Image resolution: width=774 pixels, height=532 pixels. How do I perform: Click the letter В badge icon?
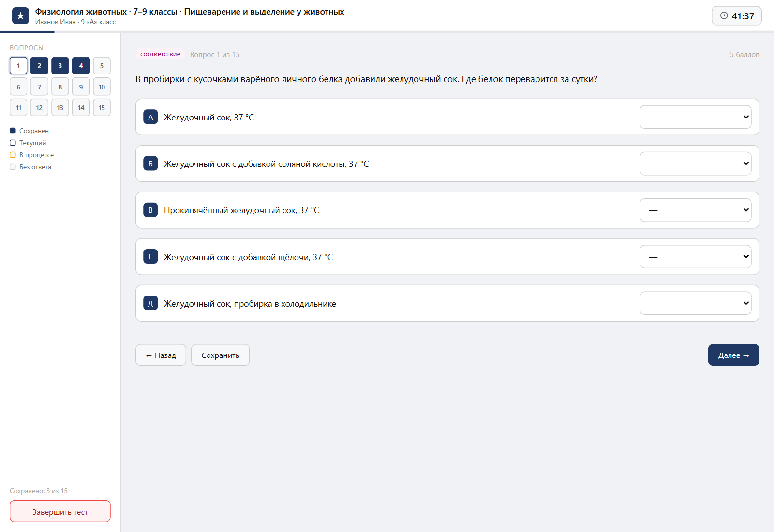pyautogui.click(x=150, y=210)
